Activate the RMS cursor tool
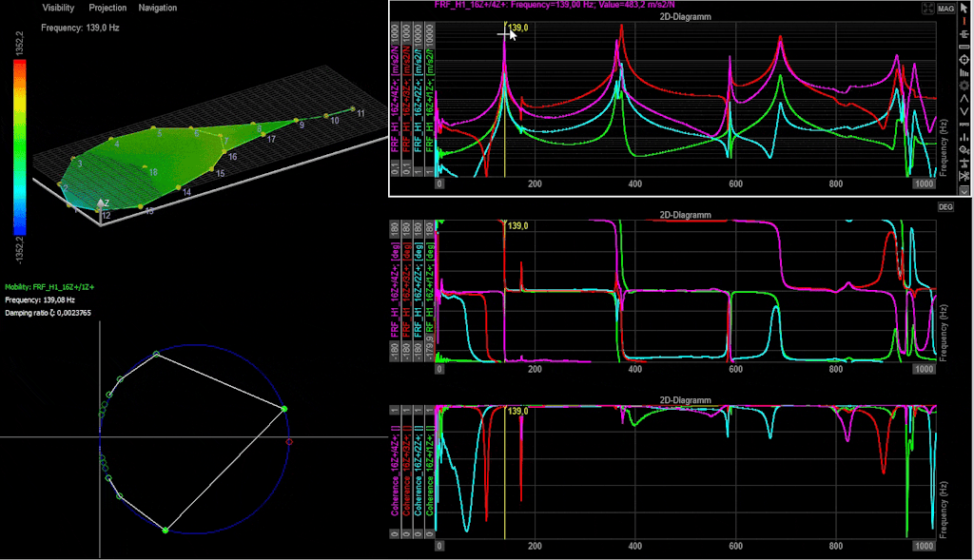The height and width of the screenshot is (560, 974). tap(964, 125)
